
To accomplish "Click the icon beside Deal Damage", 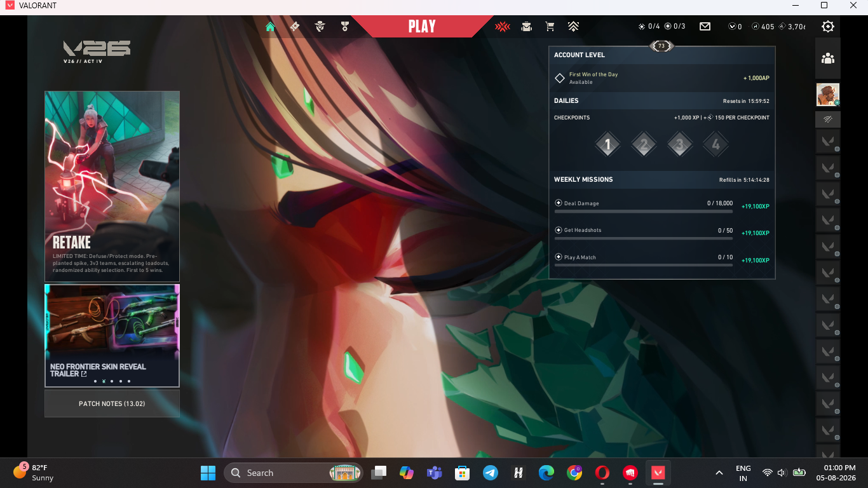I will point(559,203).
